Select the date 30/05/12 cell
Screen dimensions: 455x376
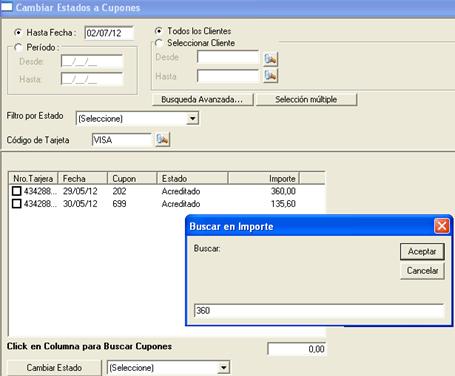point(80,203)
